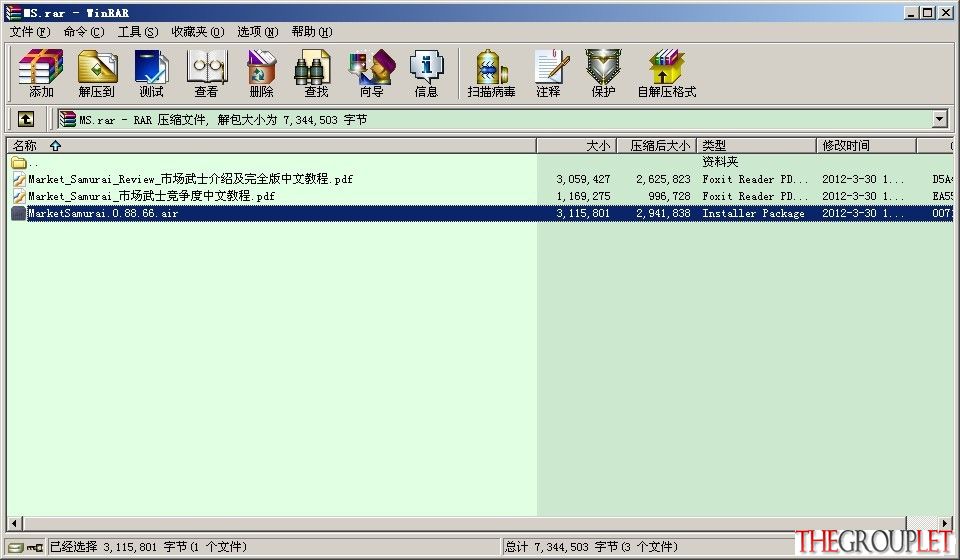Click the PDF icon of Market_Samurai_Review file
The width and height of the screenshot is (960, 560).
[x=18, y=179]
